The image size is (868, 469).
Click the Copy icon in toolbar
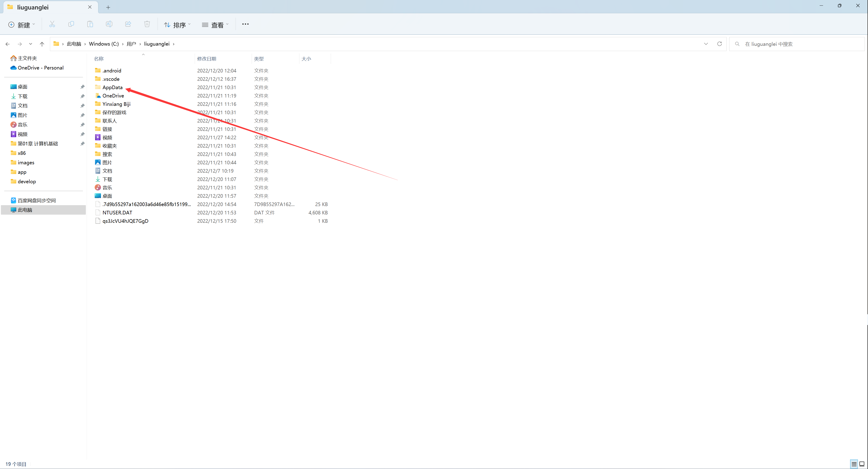[x=71, y=24]
